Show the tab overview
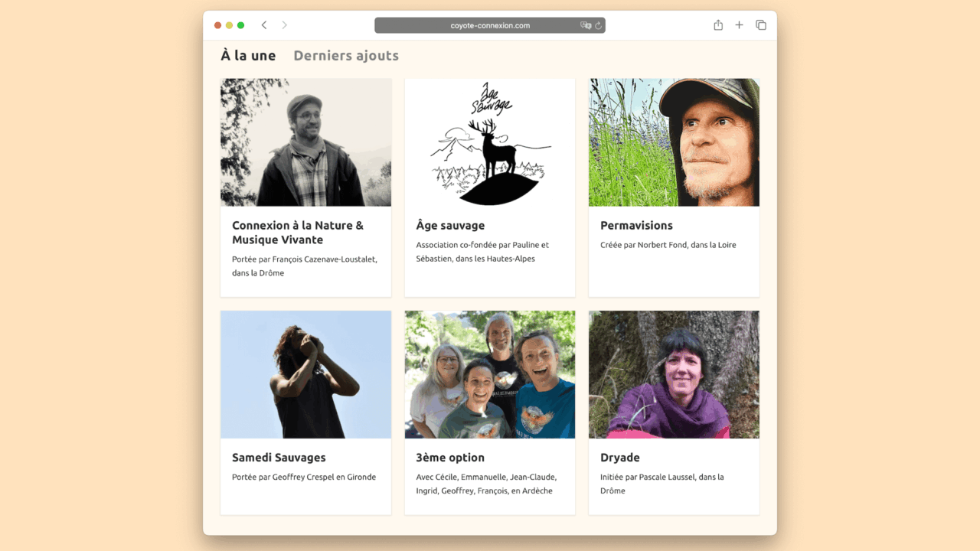This screenshot has width=980, height=551. [x=761, y=25]
